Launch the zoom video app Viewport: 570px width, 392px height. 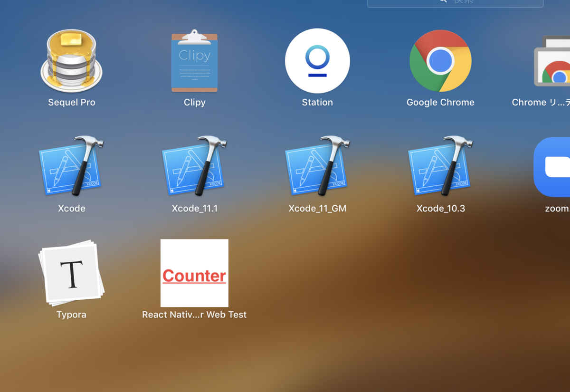[x=552, y=167]
